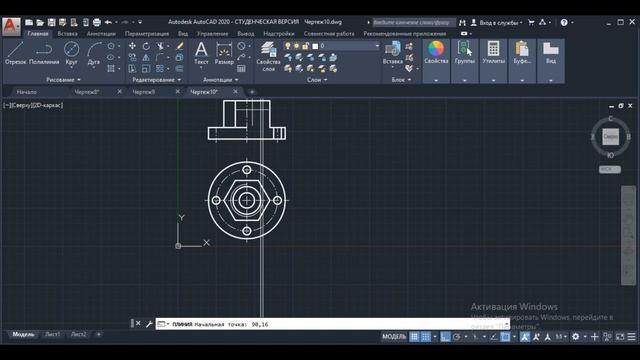Screen dimensions: 640x360
Task: Toggle snap mode in status bar
Action: (426, 337)
